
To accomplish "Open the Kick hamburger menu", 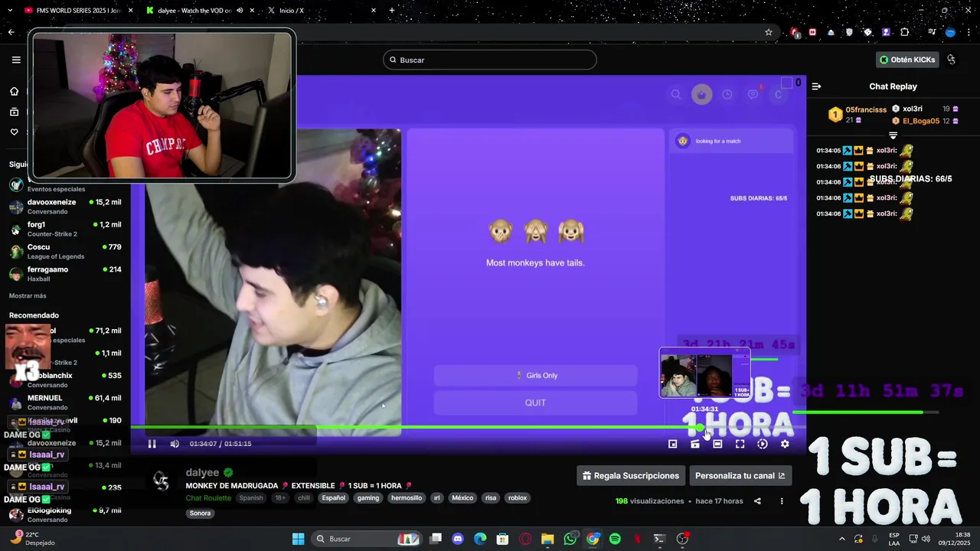I will coord(16,60).
